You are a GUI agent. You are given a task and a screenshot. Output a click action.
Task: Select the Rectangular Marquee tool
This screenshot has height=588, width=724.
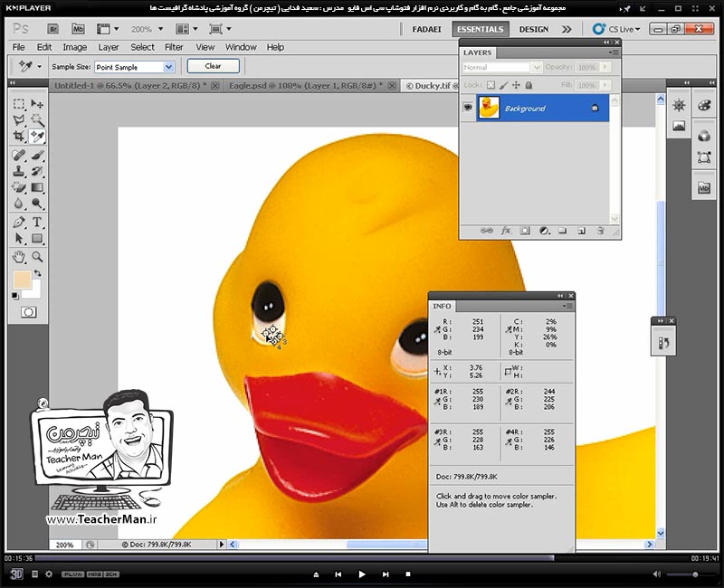click(x=19, y=103)
